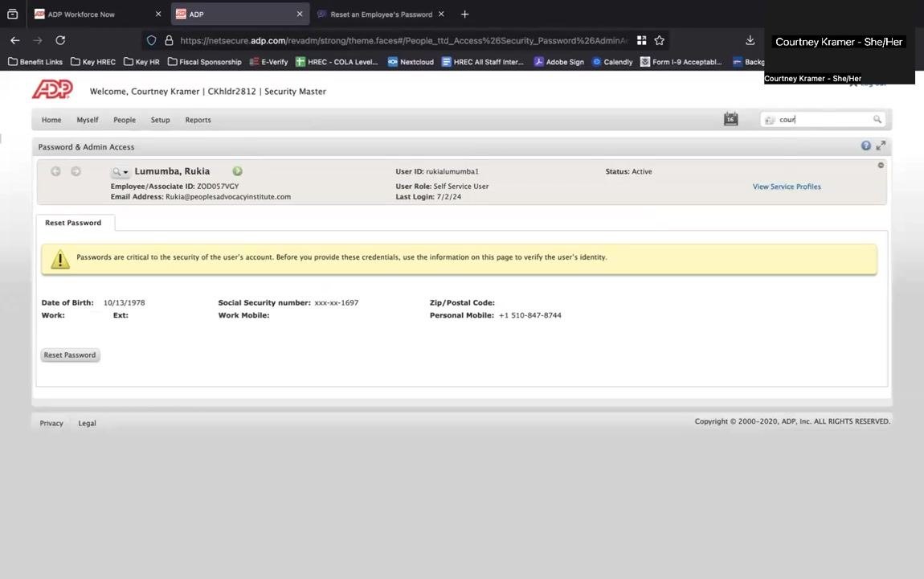The image size is (924, 579).
Task: Open the Form I-9 Acceptabl... bookmark
Action: click(681, 62)
